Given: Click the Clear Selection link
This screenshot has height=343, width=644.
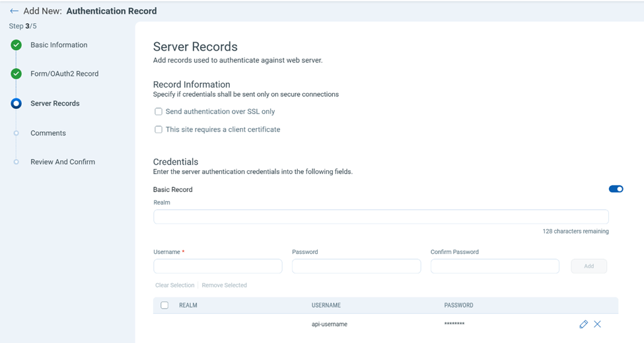Looking at the screenshot, I should [174, 285].
